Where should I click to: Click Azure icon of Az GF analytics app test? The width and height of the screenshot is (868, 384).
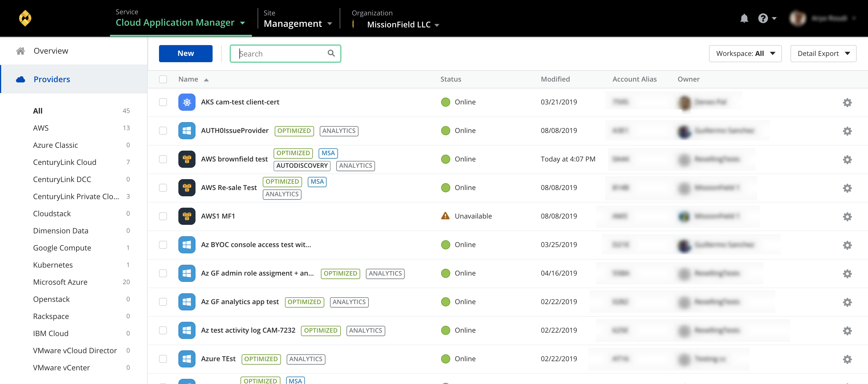point(187,302)
